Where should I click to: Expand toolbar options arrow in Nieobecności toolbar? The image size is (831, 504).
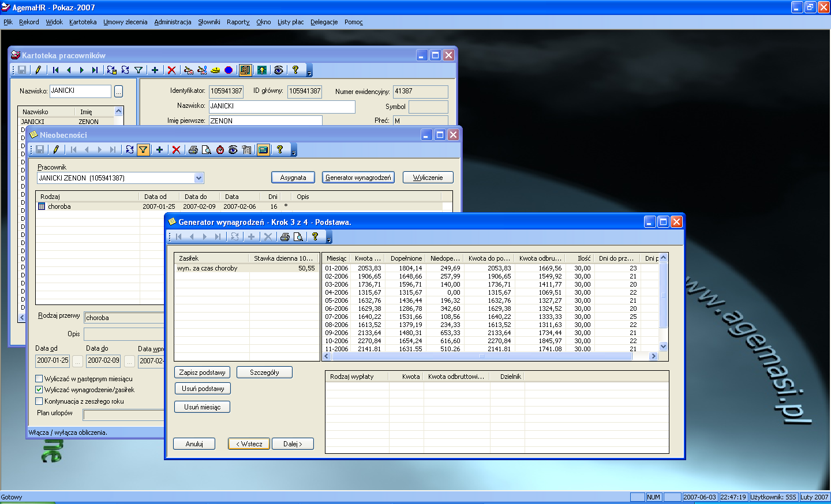tap(294, 151)
